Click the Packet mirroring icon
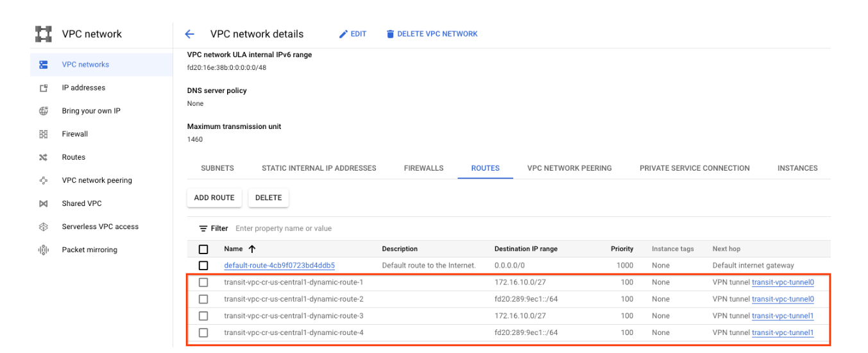868x353 pixels. (x=44, y=250)
